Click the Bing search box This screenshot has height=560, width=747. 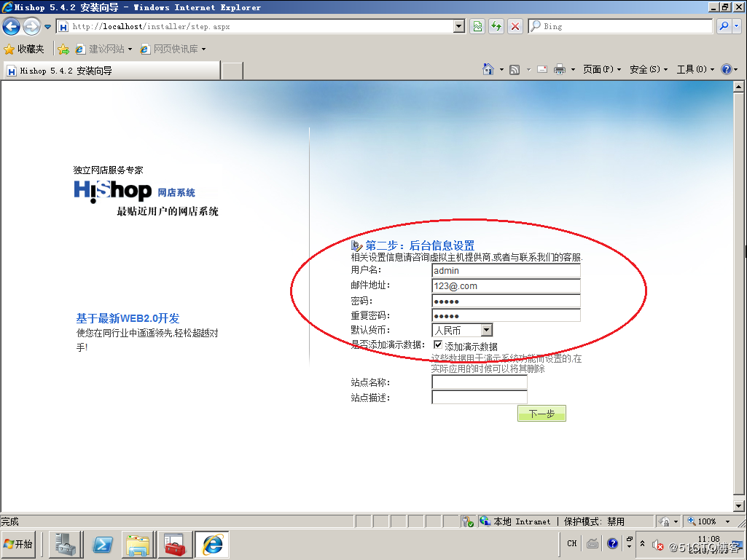point(620,27)
